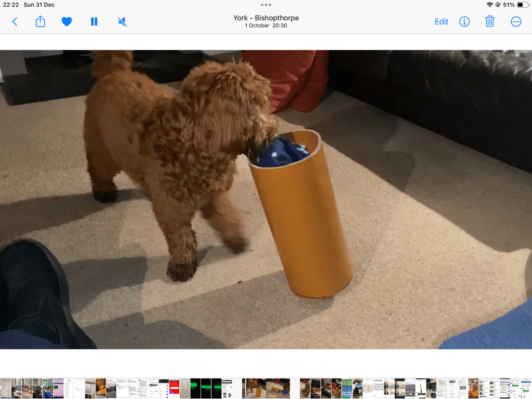Viewport: 532px width, 399px height.
Task: Scrub to the dog frame in filmstrip
Action: pos(252,388)
